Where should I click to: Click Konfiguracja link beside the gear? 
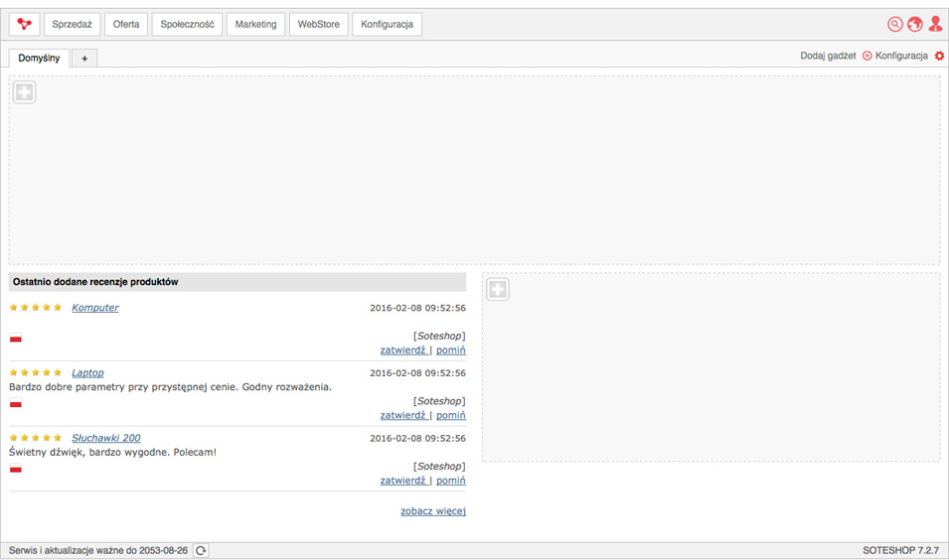pyautogui.click(x=901, y=56)
